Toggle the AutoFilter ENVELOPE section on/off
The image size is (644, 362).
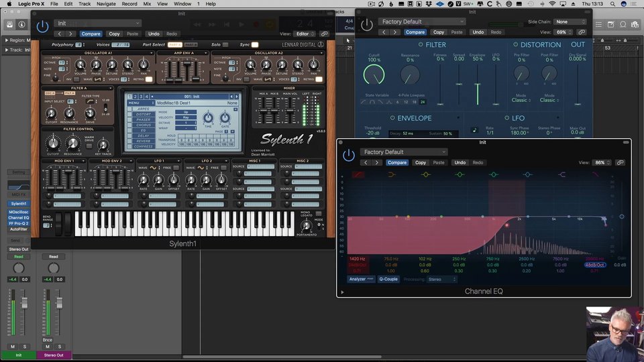point(392,118)
